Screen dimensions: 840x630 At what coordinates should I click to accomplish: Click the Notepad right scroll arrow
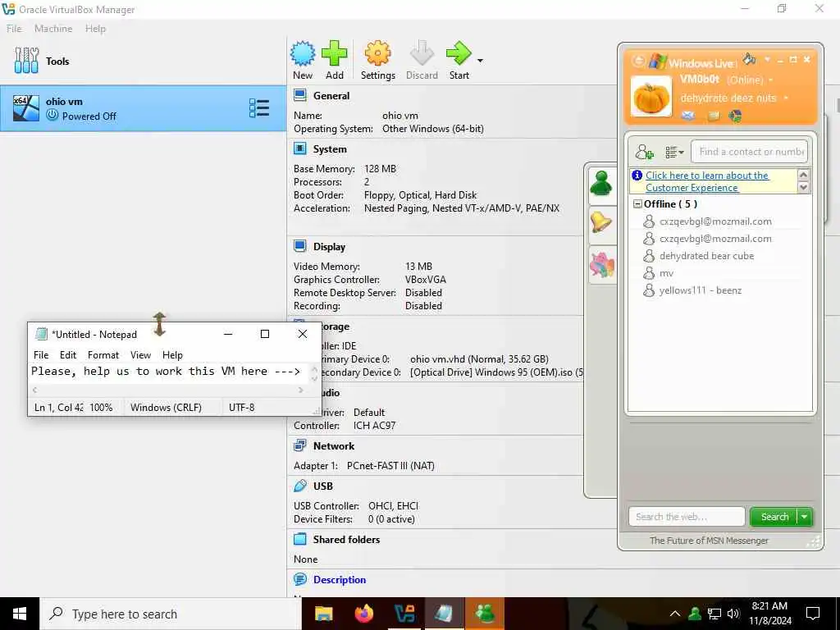point(300,390)
